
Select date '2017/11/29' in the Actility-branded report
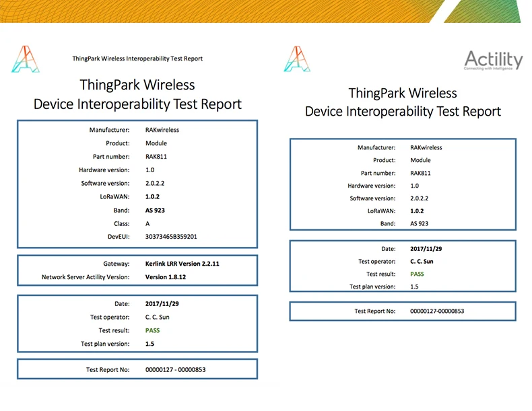tap(426, 249)
